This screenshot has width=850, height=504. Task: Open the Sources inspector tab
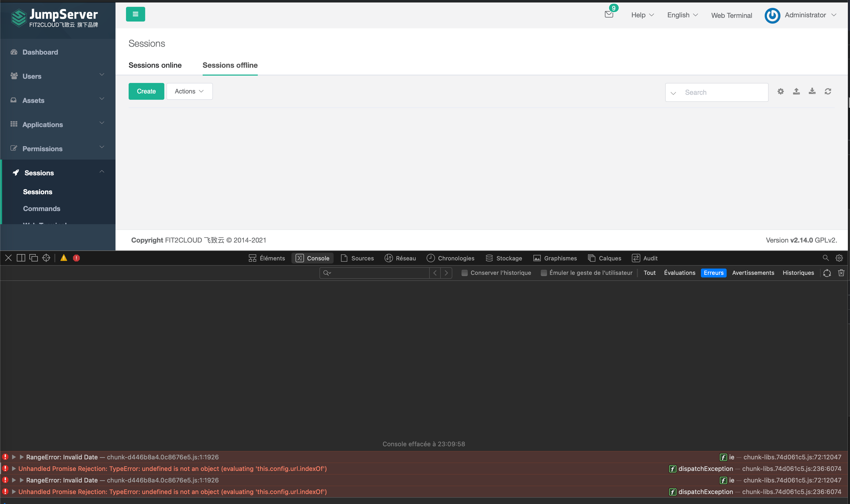(357, 258)
